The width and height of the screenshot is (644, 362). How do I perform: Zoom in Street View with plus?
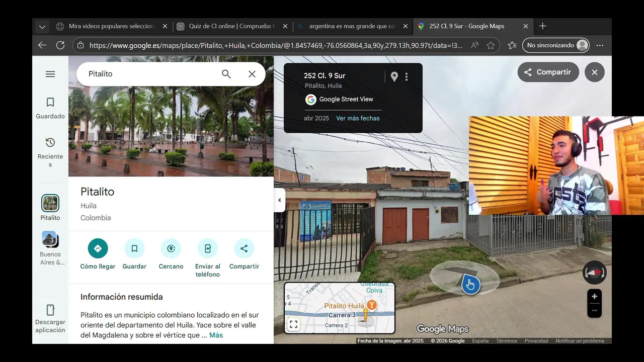pos(594,296)
